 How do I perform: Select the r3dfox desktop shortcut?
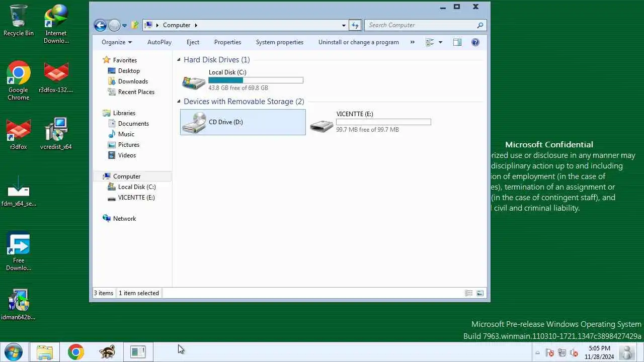tap(19, 135)
